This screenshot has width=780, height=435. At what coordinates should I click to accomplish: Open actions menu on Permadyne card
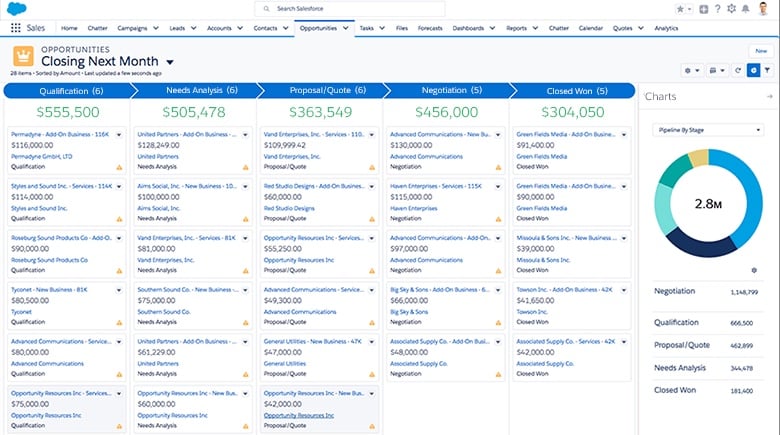click(x=119, y=135)
